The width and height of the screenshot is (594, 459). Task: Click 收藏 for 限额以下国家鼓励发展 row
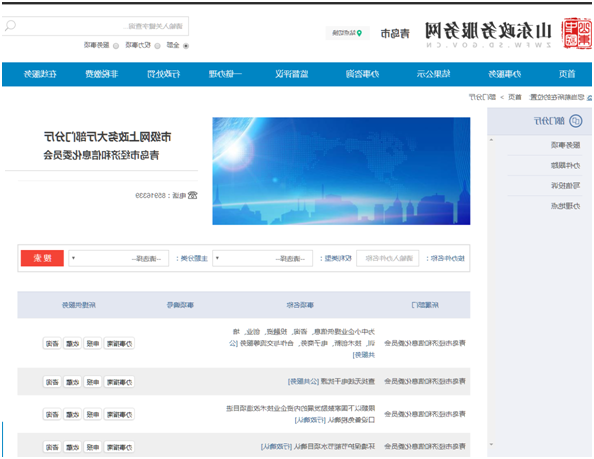click(x=72, y=414)
